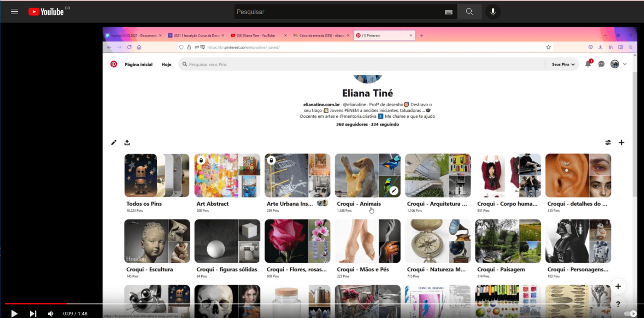
Task: Open Pinterest notifications bell
Action: (588, 64)
